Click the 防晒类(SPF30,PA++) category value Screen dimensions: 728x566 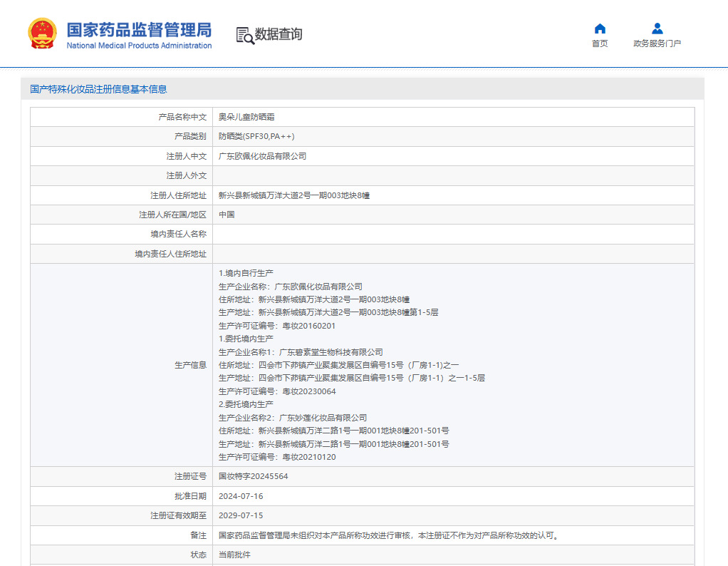click(256, 136)
